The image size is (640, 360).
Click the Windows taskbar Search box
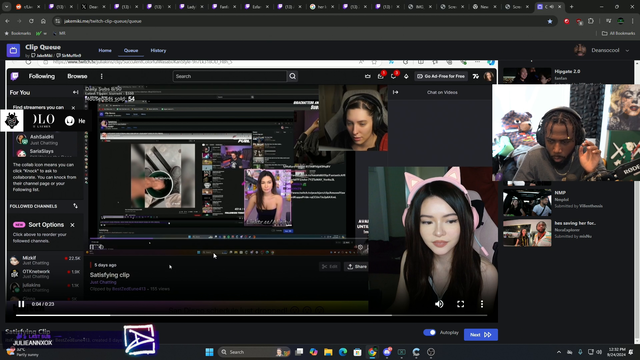[x=254, y=352]
